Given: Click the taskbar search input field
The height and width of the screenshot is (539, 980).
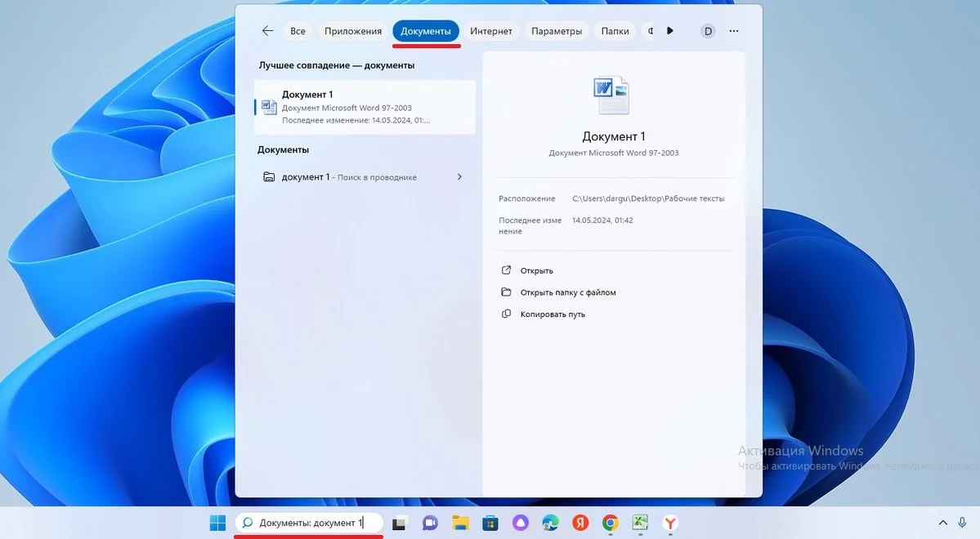Looking at the screenshot, I should (309, 523).
